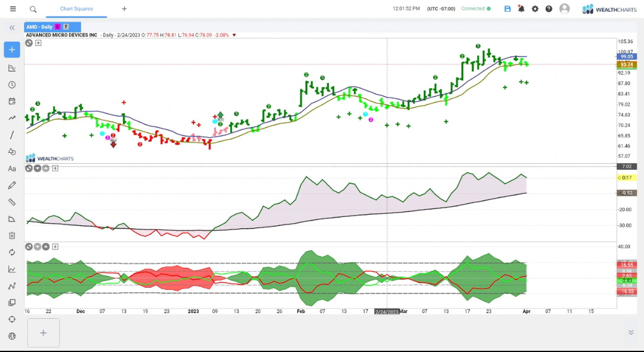The image size is (644, 352).
Task: Open the line chart studies tool
Action: [x=12, y=269]
